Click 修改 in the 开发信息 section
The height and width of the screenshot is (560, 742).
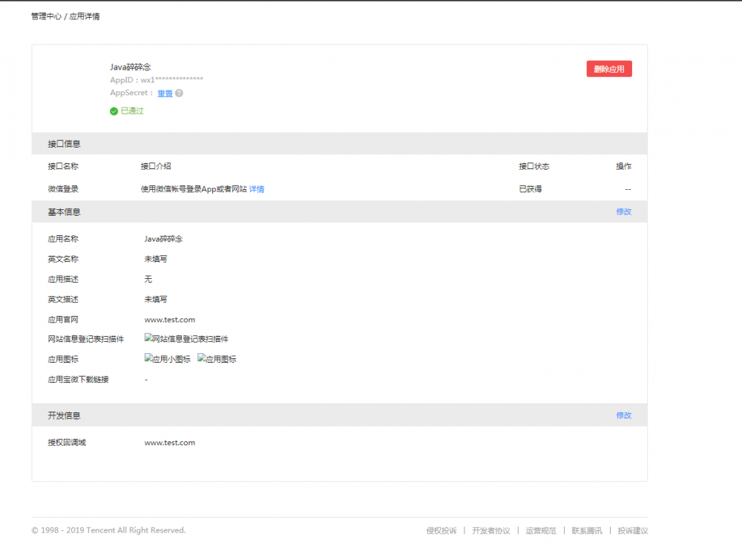[624, 415]
